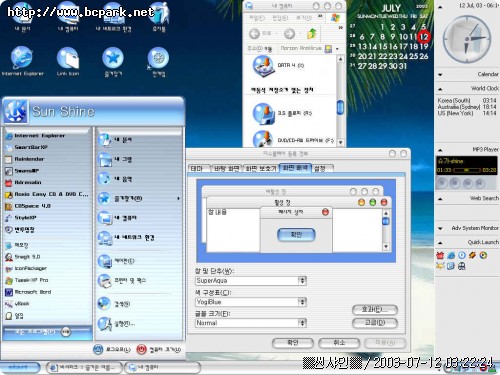Click the 실행 (Run) start menu item
The width and height of the screenshot is (500, 375).
pyautogui.click(x=117, y=324)
